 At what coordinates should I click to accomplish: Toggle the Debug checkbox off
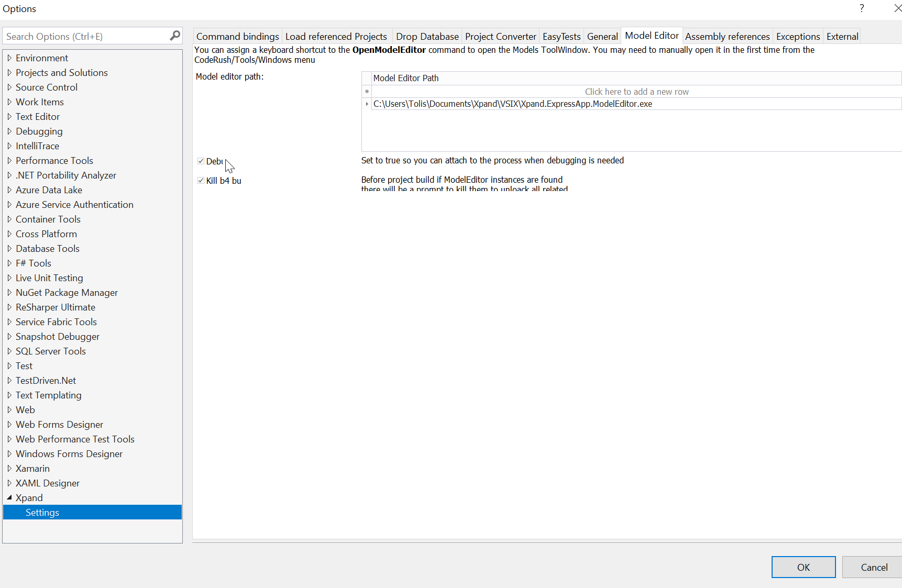pyautogui.click(x=201, y=161)
